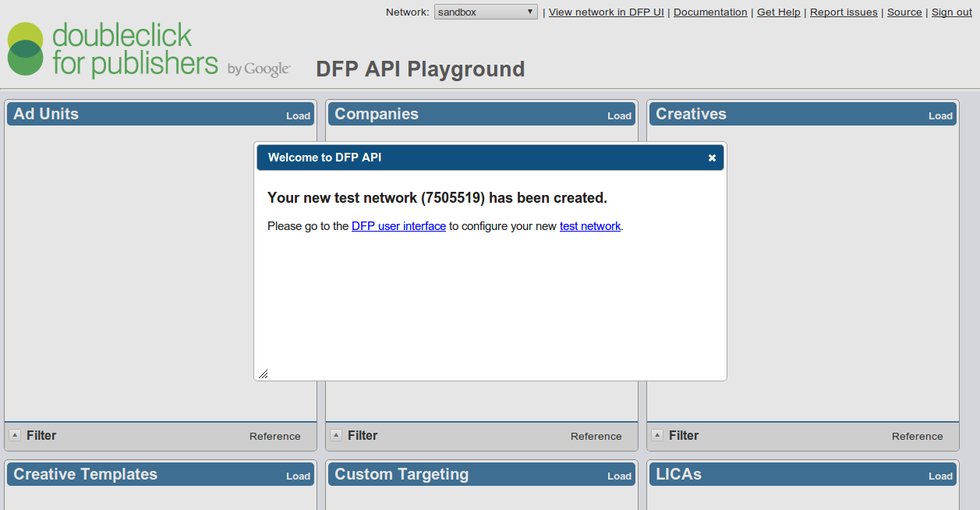Expand the Companies Filter arrow
The height and width of the screenshot is (510, 980).
(336, 435)
